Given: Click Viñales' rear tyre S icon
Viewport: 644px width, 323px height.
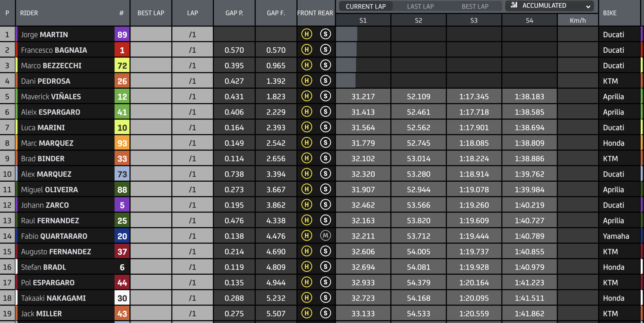Looking at the screenshot, I should (x=325, y=96).
